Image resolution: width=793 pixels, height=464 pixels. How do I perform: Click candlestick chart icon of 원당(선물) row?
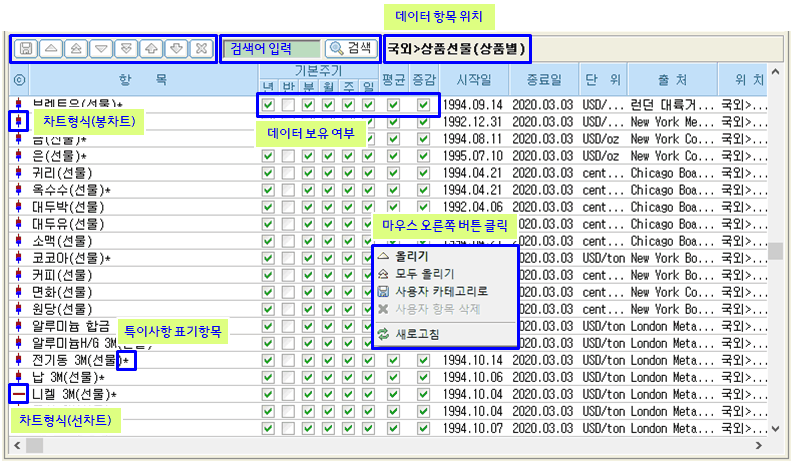click(19, 309)
